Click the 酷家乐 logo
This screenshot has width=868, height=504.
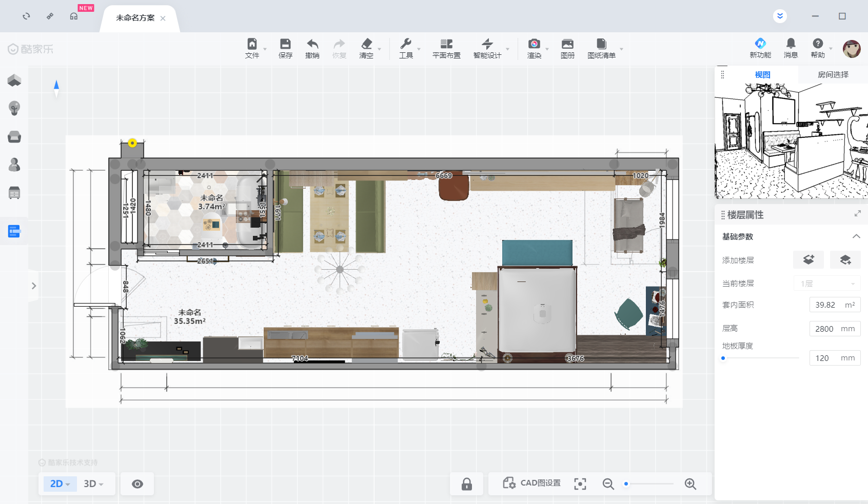31,49
